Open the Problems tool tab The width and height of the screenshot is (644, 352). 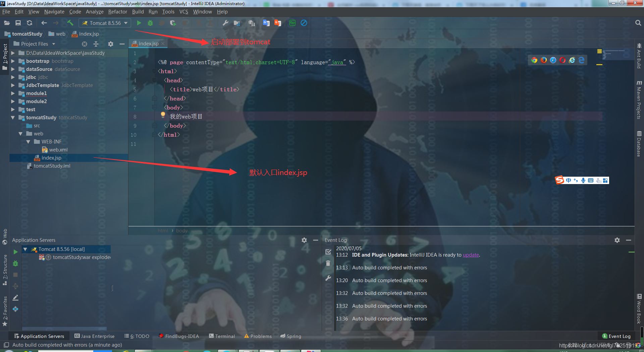pyautogui.click(x=258, y=336)
